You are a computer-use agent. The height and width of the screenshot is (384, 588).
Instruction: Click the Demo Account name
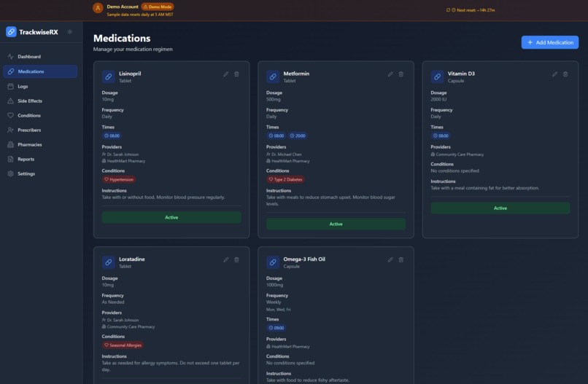pos(123,7)
